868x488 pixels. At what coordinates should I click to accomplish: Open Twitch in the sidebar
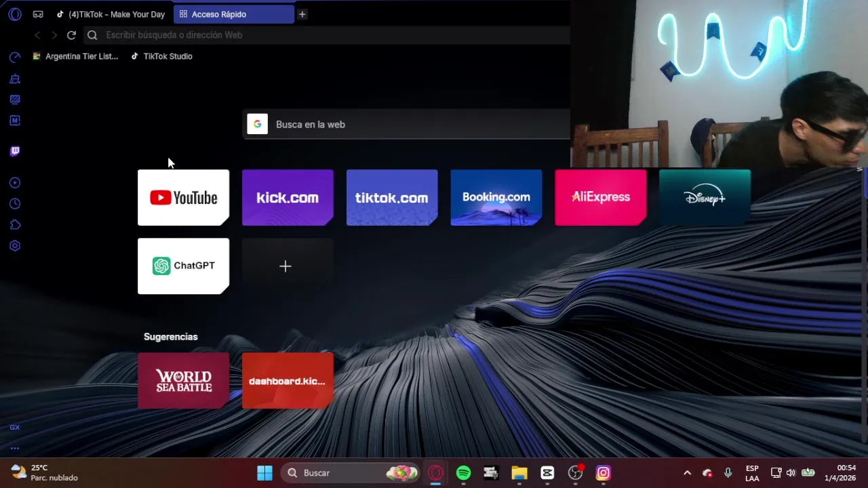tap(15, 151)
